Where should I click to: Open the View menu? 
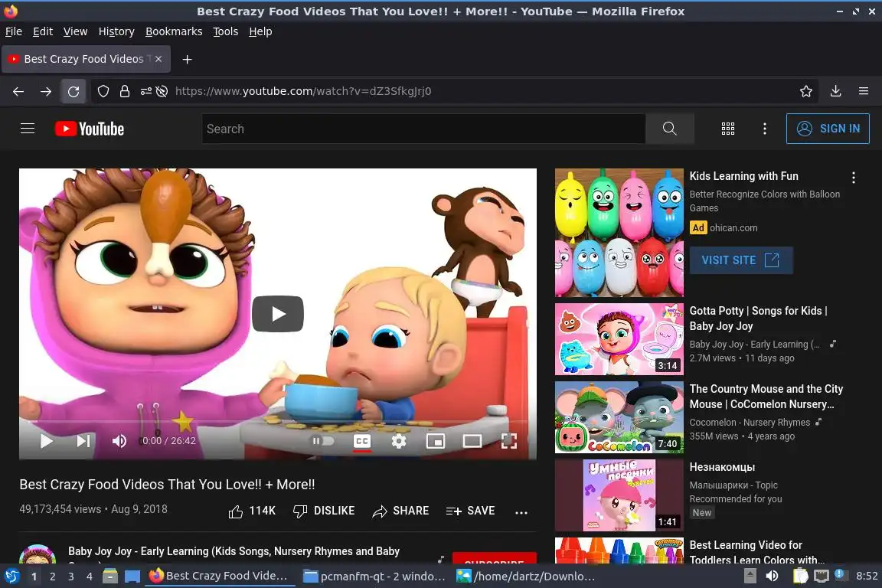[75, 31]
